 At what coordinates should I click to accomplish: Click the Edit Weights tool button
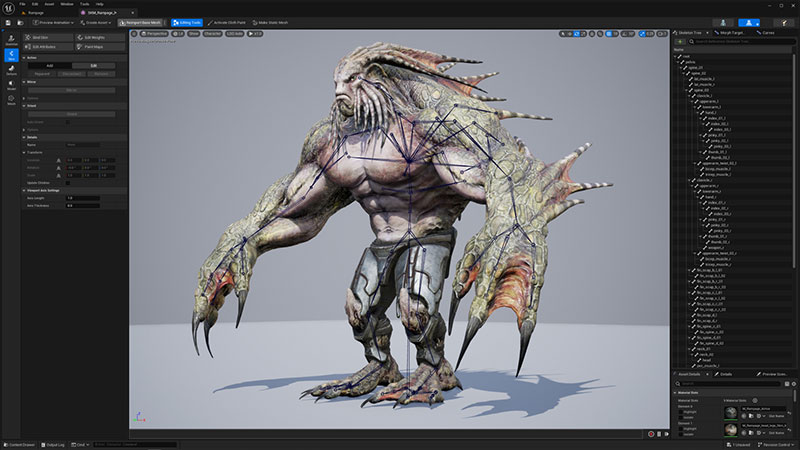click(x=100, y=37)
